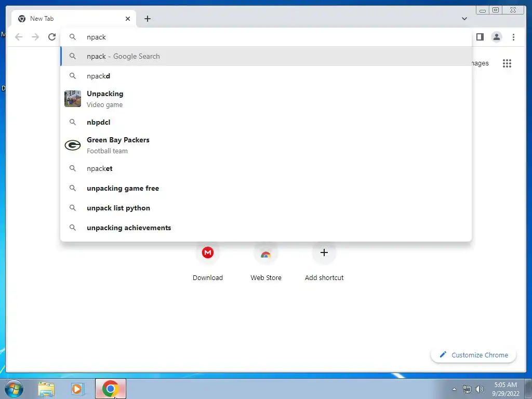
Task: Choose 'unpacking achievements' suggestion
Action: pos(266,228)
